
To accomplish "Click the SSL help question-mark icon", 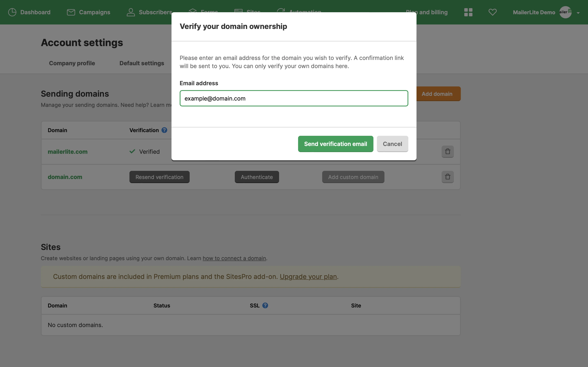I will pyautogui.click(x=265, y=305).
